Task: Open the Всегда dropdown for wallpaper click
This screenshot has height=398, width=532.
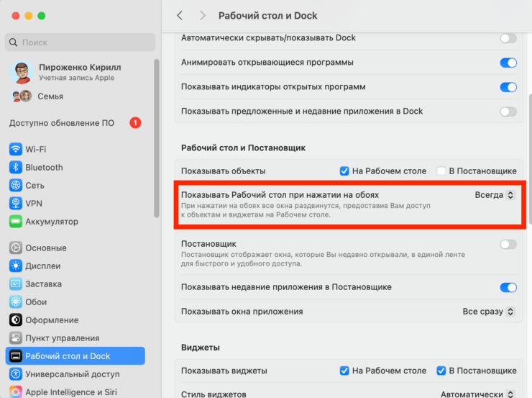Action: tap(495, 195)
